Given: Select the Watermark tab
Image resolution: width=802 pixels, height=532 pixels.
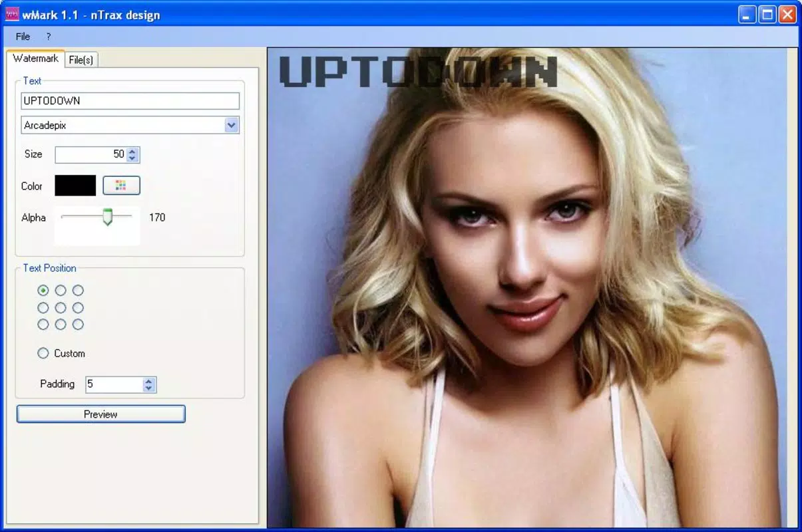Looking at the screenshot, I should (36, 59).
